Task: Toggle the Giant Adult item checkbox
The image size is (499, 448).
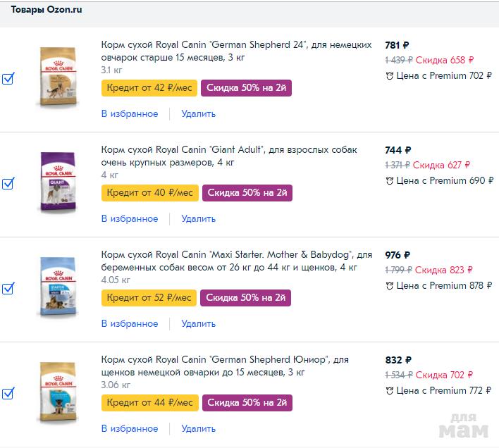Action: click(8, 184)
